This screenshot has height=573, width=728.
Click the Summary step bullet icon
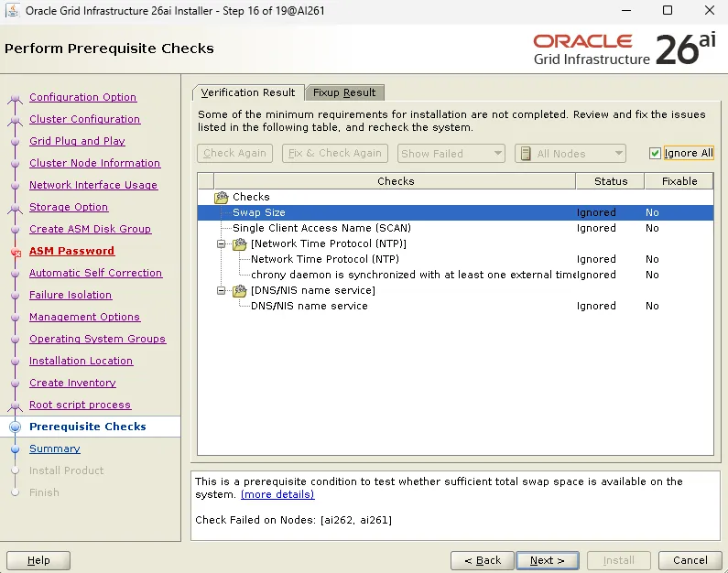(x=16, y=449)
